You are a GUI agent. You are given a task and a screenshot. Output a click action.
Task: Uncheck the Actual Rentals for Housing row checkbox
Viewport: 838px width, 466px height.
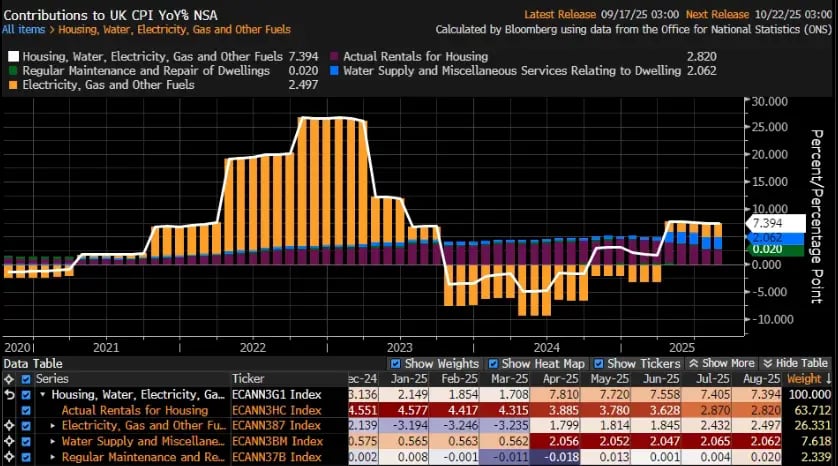coord(26,411)
